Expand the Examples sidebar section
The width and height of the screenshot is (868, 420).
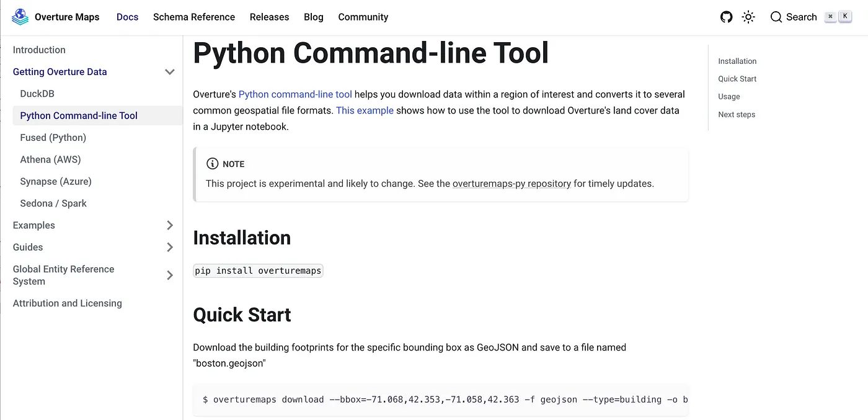(169, 225)
